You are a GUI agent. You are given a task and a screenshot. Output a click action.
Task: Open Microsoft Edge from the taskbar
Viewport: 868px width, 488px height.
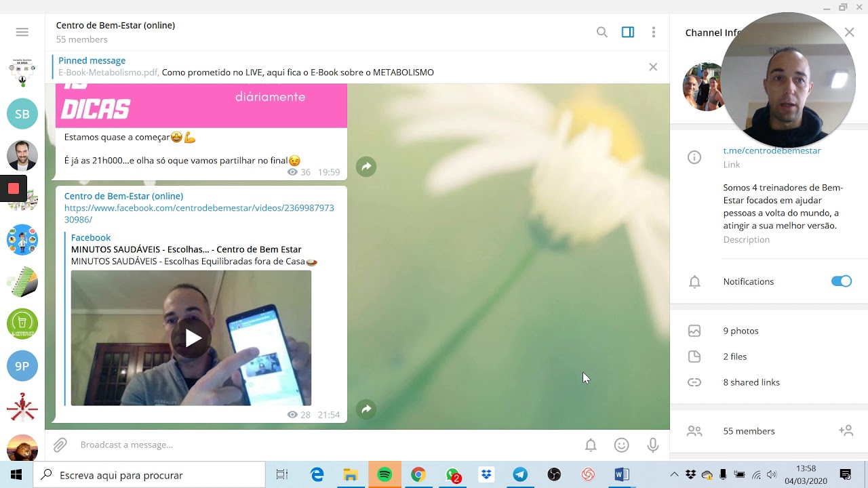(x=317, y=475)
